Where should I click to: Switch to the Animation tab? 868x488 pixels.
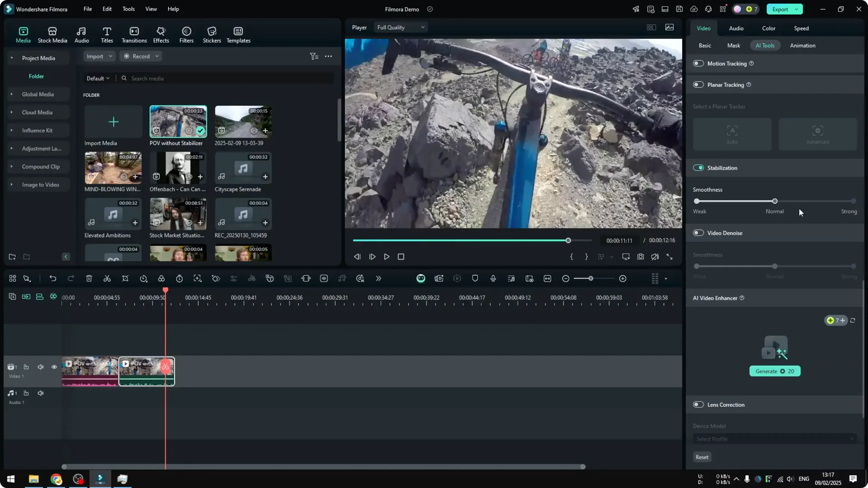(x=803, y=45)
